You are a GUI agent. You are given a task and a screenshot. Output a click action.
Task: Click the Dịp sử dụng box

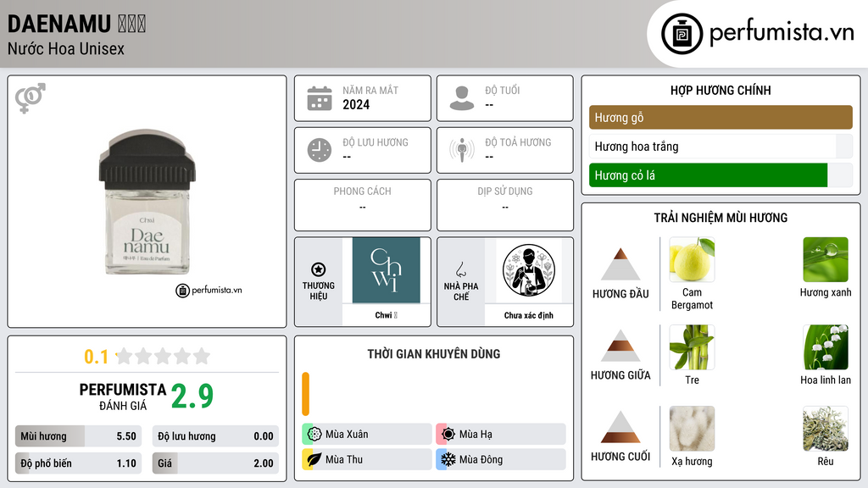coord(505,205)
